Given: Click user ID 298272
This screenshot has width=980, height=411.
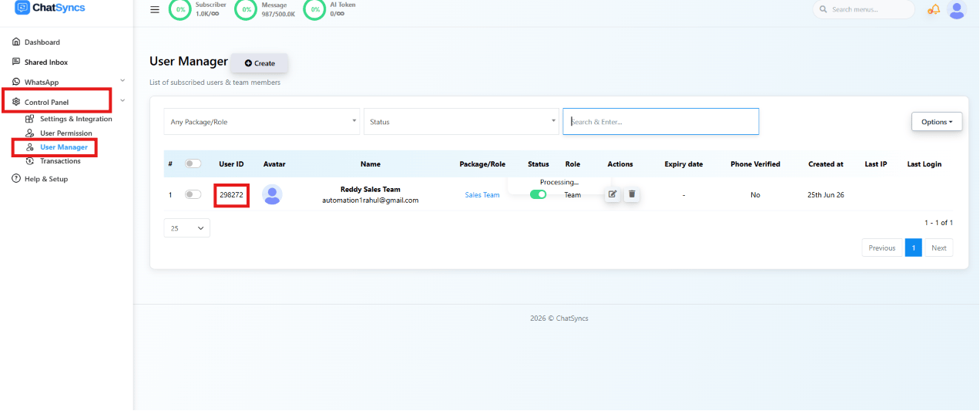Looking at the screenshot, I should pyautogui.click(x=232, y=195).
